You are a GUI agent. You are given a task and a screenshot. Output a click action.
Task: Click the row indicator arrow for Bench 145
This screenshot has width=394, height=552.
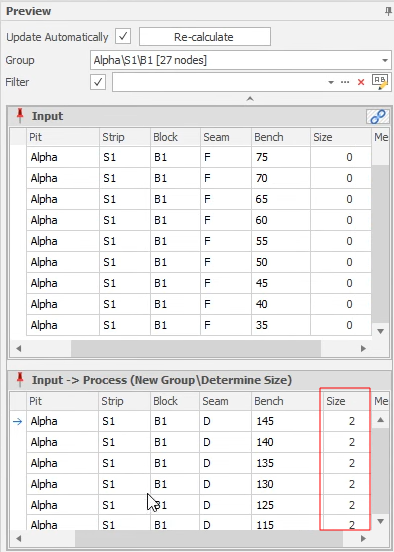[x=18, y=421]
